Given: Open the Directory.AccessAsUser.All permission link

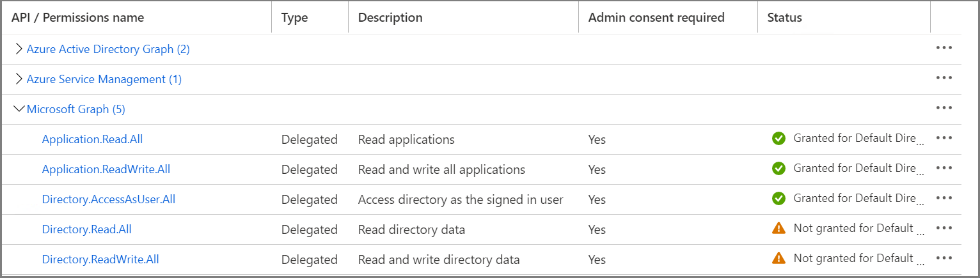Looking at the screenshot, I should pyautogui.click(x=108, y=199).
